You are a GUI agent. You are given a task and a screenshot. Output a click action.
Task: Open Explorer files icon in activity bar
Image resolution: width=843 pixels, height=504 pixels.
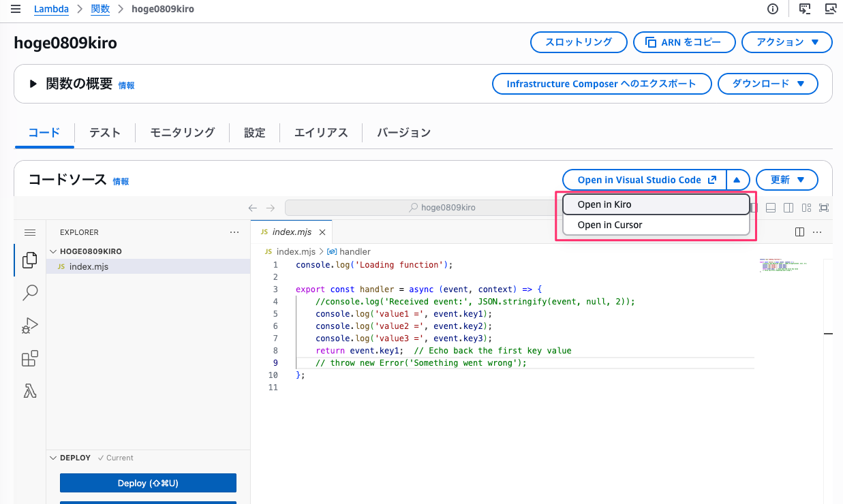pyautogui.click(x=30, y=260)
